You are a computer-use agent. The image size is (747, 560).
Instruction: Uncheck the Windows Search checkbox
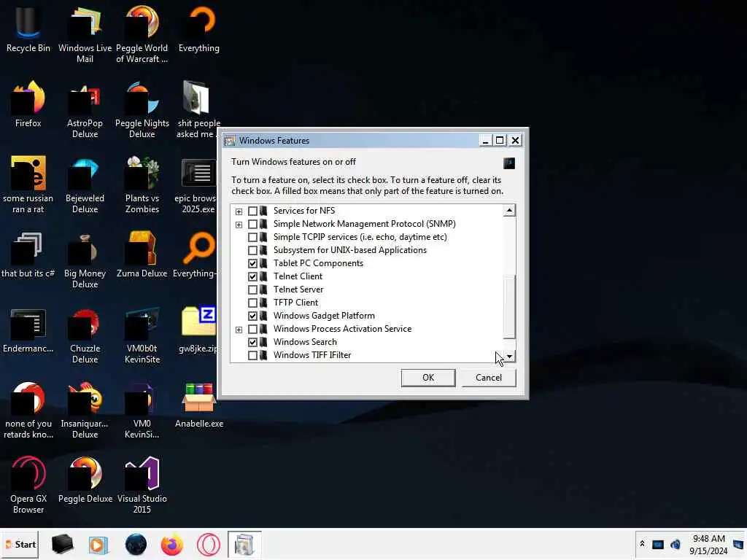[x=252, y=342]
